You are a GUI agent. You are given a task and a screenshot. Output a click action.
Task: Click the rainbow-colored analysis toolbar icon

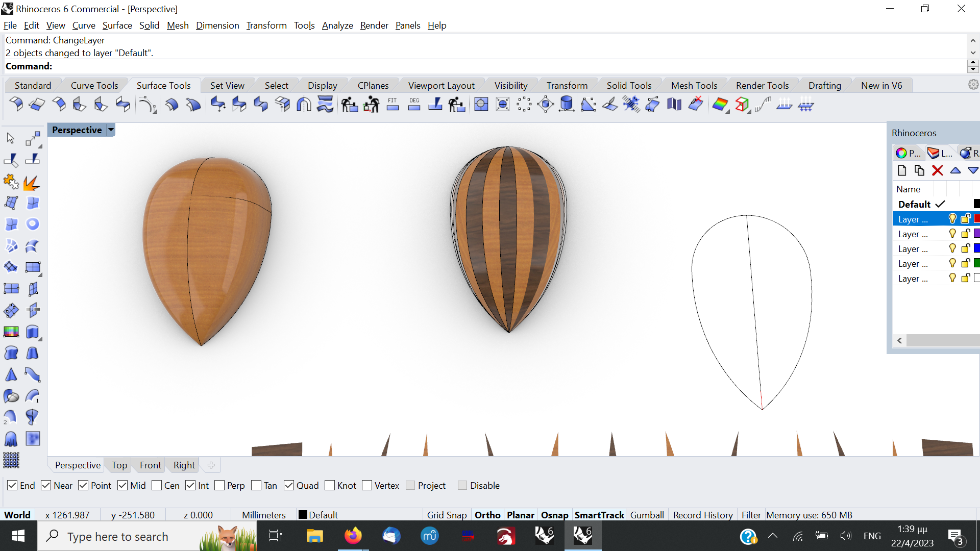tap(720, 105)
